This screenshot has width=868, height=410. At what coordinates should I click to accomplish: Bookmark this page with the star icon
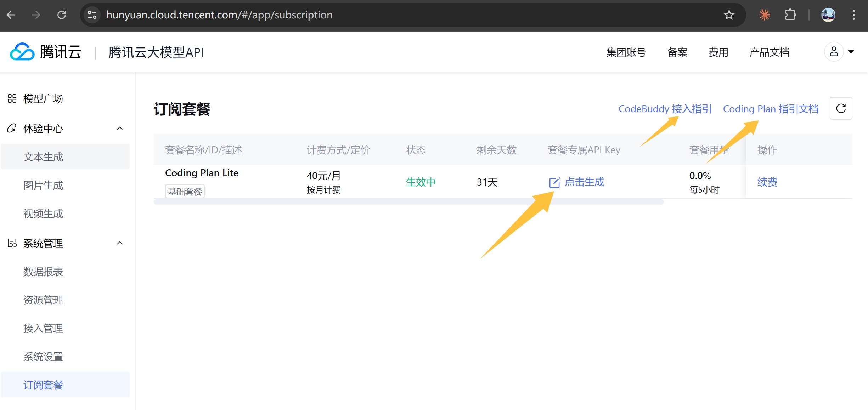pyautogui.click(x=729, y=15)
